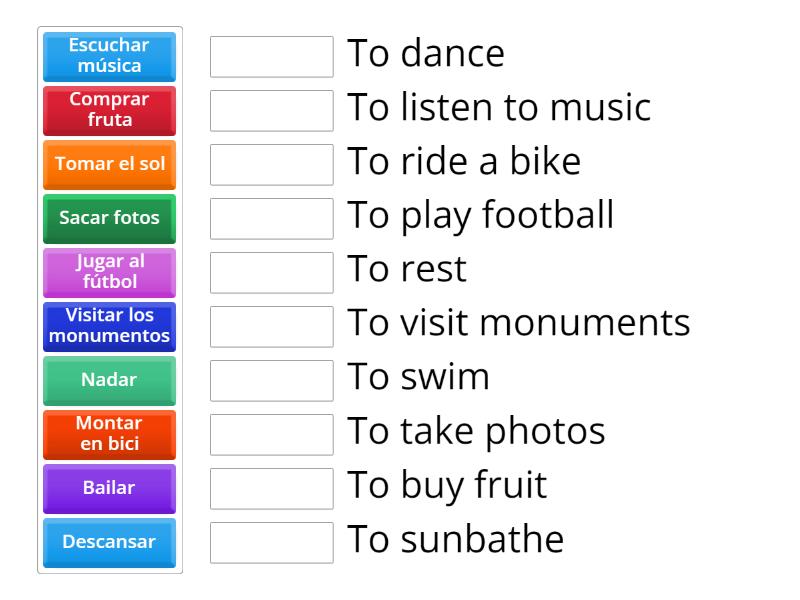This screenshot has width=800, height=600.
Task: Pick the 'Sacar fotos' tile
Action: (109, 219)
